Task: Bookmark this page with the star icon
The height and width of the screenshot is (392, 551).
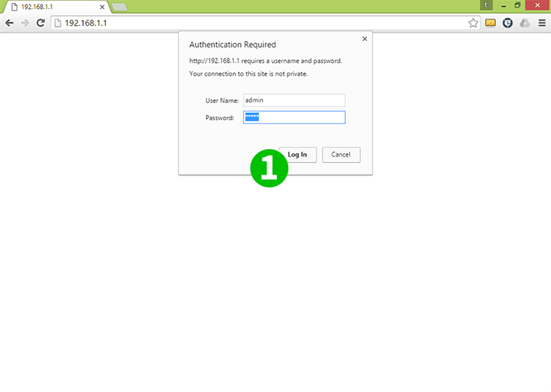Action: (473, 23)
